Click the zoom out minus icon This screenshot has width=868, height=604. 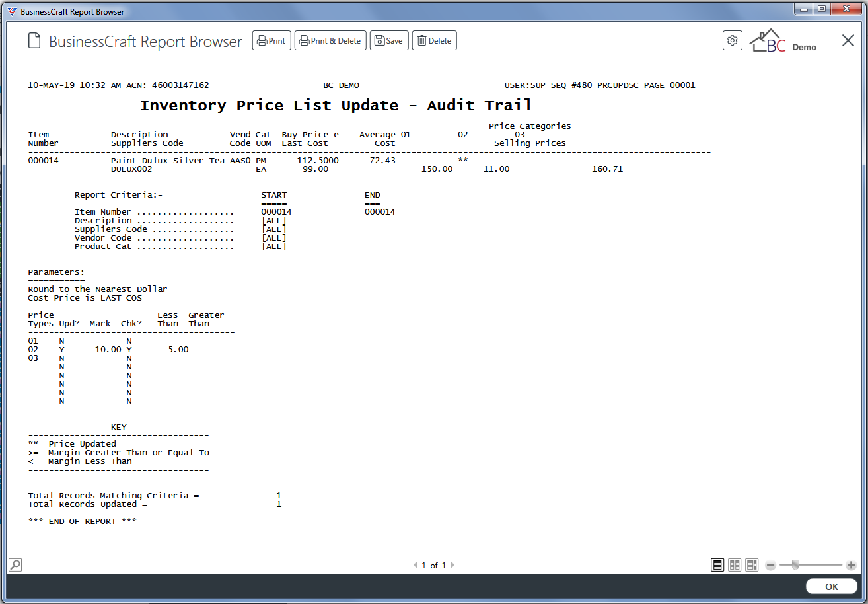770,565
